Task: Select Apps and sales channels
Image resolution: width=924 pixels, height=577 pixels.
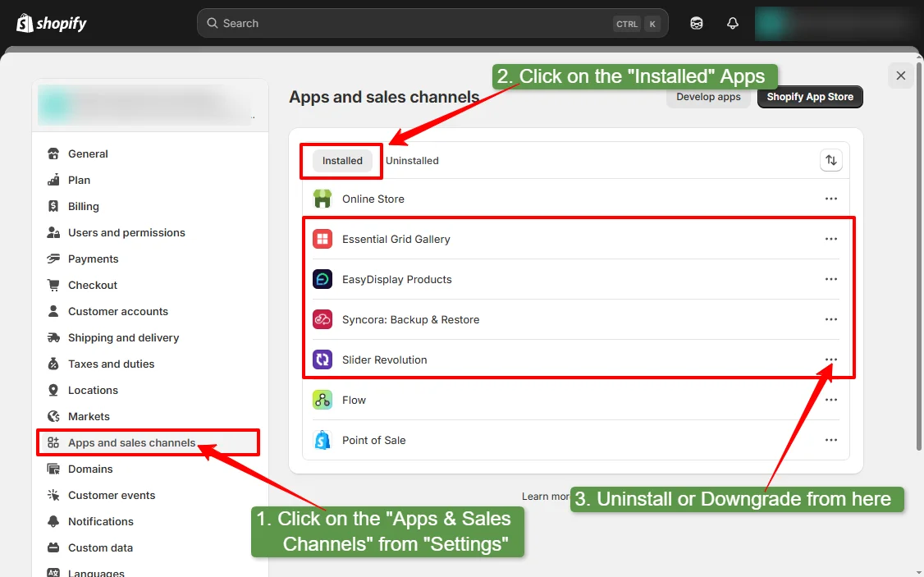Action: pyautogui.click(x=150, y=442)
